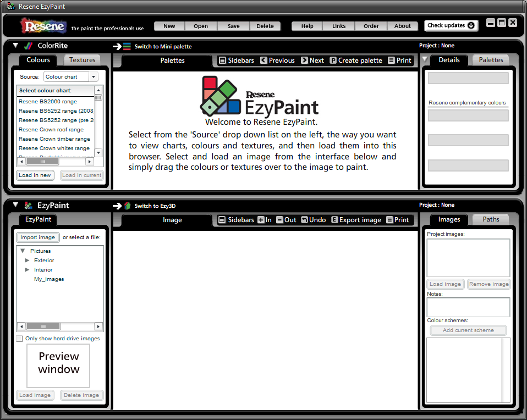Click the Order button

pyautogui.click(x=371, y=26)
